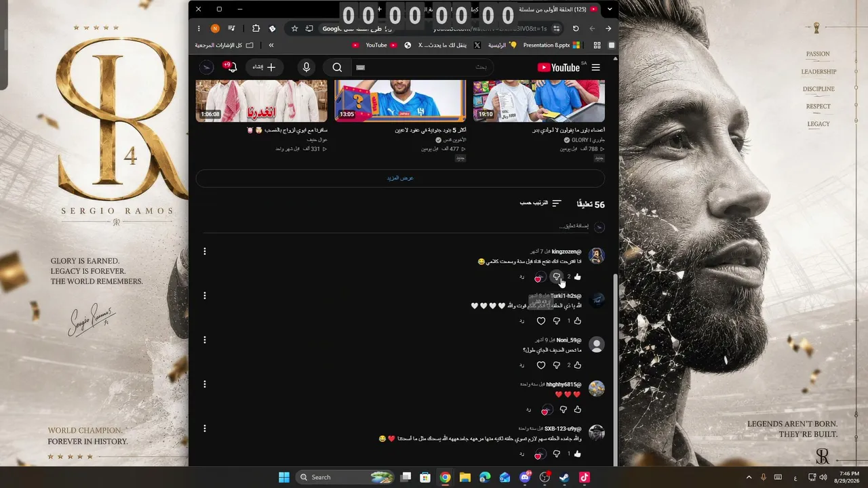Open options menu for Turki1-h2s comment
The width and height of the screenshot is (868, 488).
[205, 296]
